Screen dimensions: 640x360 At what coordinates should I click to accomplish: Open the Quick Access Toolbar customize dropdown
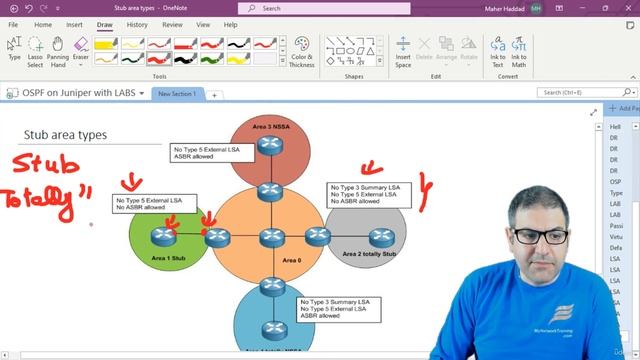point(58,8)
